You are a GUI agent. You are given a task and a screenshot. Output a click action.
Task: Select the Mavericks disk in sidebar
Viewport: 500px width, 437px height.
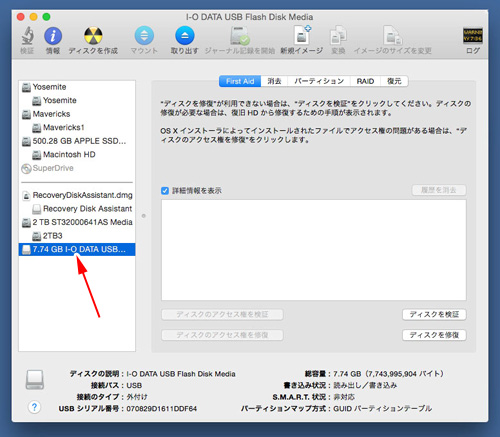point(77,114)
